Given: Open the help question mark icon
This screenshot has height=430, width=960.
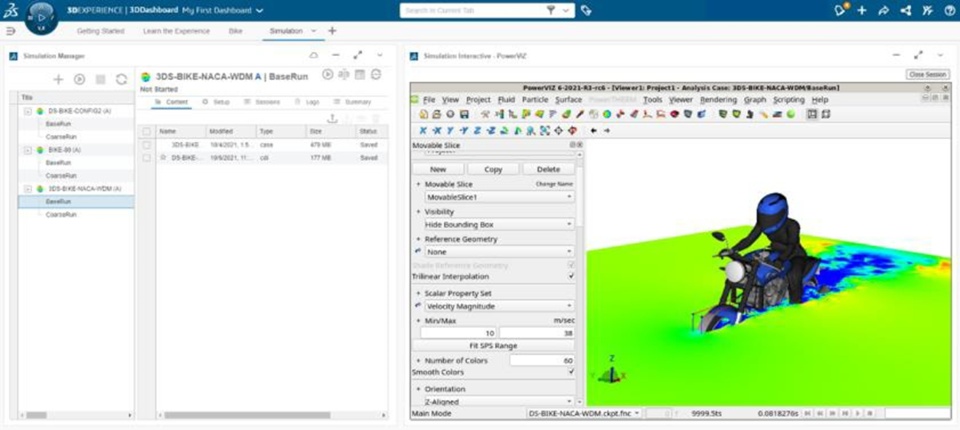Looking at the screenshot, I should click(949, 10).
